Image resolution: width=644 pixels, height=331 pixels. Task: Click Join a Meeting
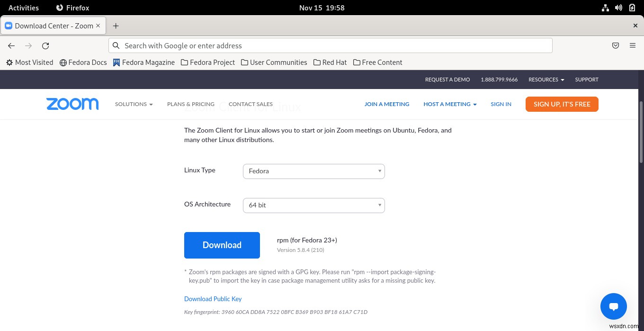[x=387, y=104]
